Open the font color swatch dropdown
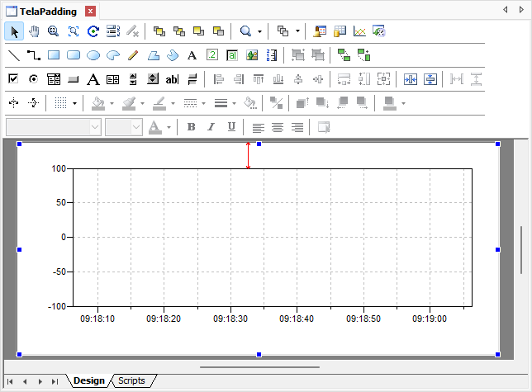The width and height of the screenshot is (532, 392). tap(168, 127)
